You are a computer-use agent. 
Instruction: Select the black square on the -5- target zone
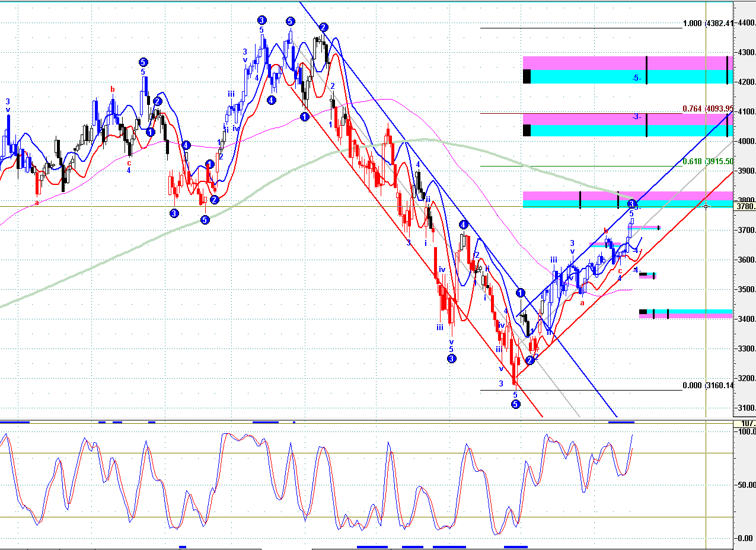527,76
